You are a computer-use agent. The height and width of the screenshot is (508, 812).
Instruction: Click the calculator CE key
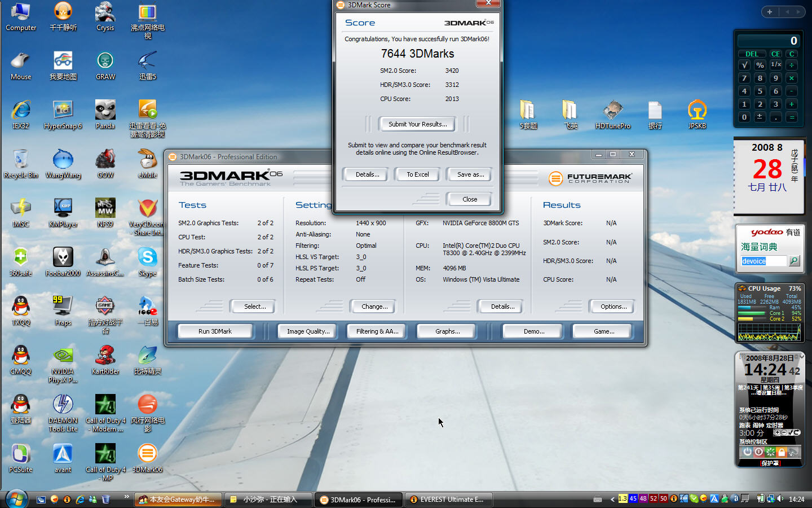[776, 54]
